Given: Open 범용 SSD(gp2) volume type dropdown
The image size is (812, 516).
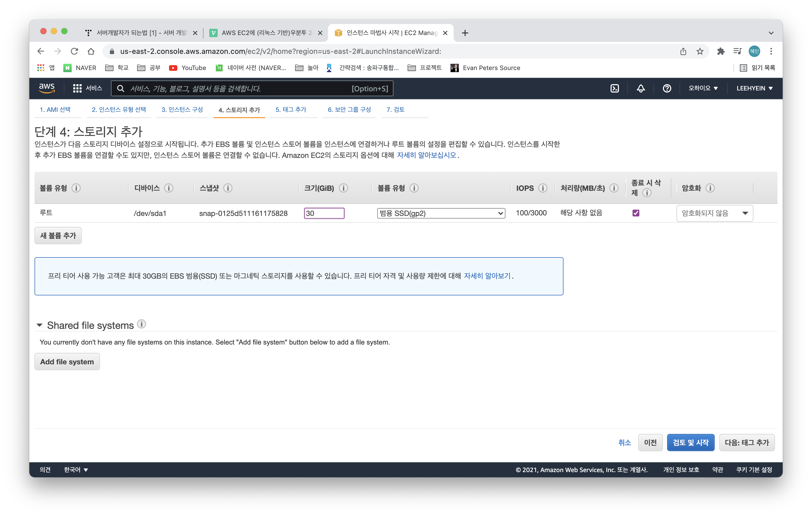Looking at the screenshot, I should [x=441, y=213].
